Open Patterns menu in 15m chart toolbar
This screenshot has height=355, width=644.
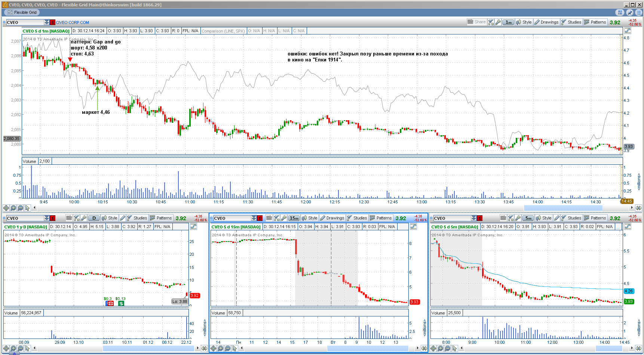pos(381,218)
